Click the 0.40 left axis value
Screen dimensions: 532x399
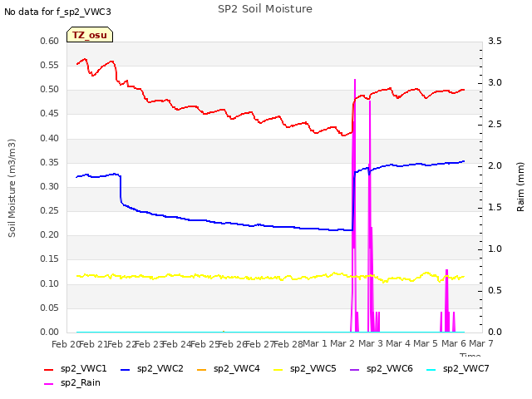(50, 139)
